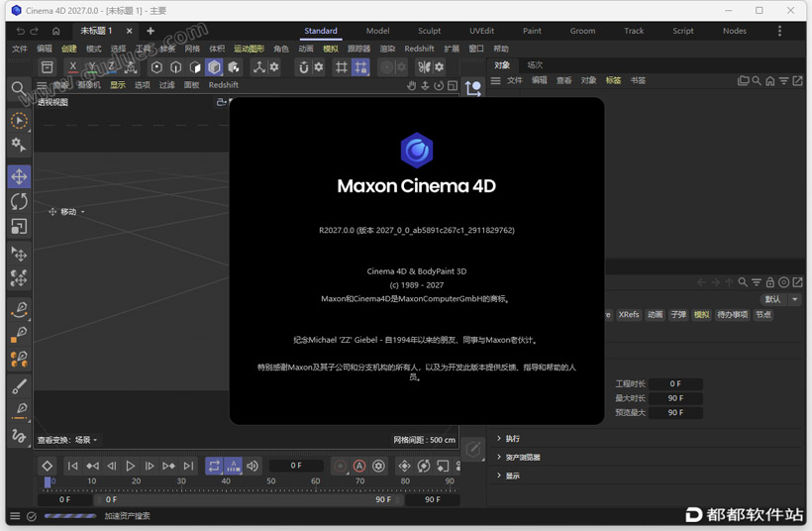Click the 子弹 attribute button
812x531 pixels.
click(678, 314)
